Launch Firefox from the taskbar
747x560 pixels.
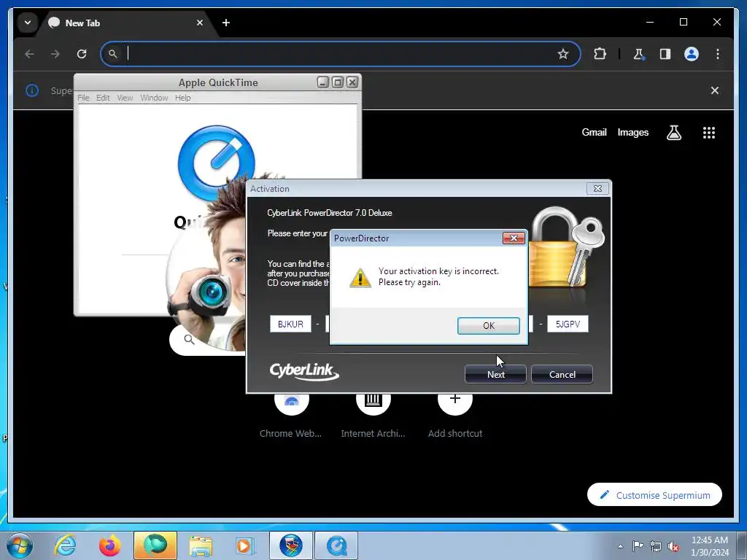[109, 545]
